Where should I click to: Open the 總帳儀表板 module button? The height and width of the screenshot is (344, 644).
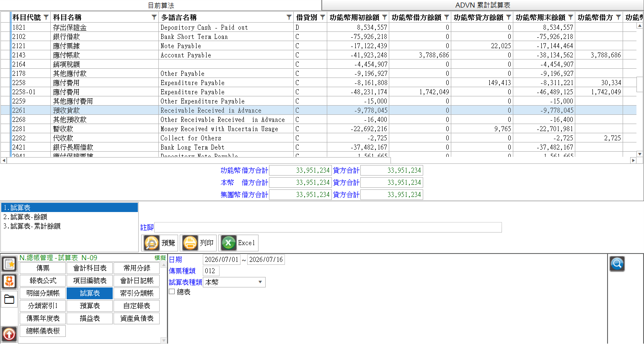coord(43,331)
